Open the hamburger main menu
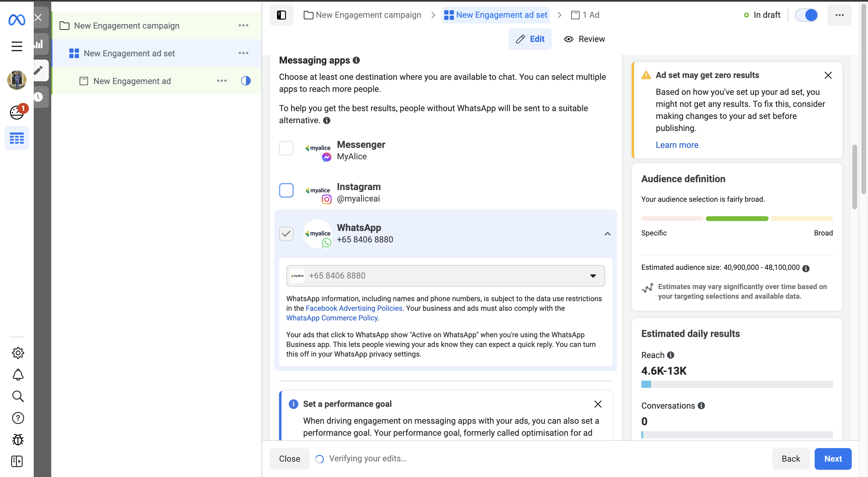The image size is (868, 477). coord(17,46)
